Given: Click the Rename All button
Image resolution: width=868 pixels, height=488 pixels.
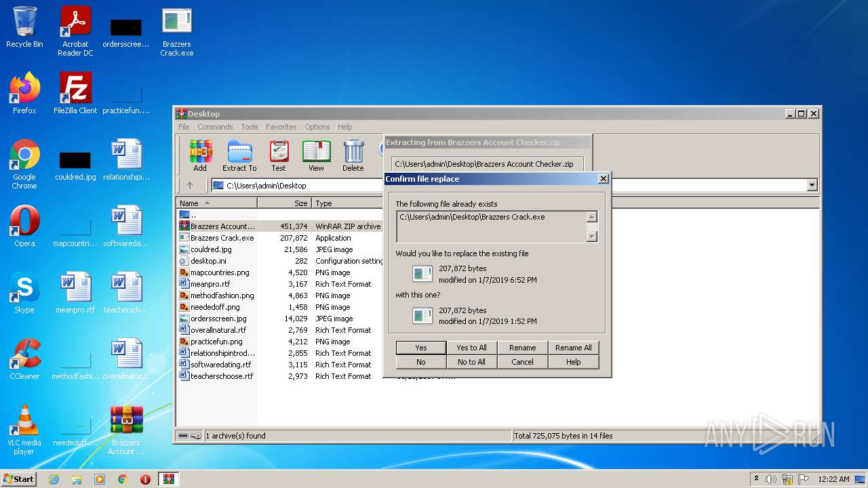Looking at the screenshot, I should (x=573, y=348).
